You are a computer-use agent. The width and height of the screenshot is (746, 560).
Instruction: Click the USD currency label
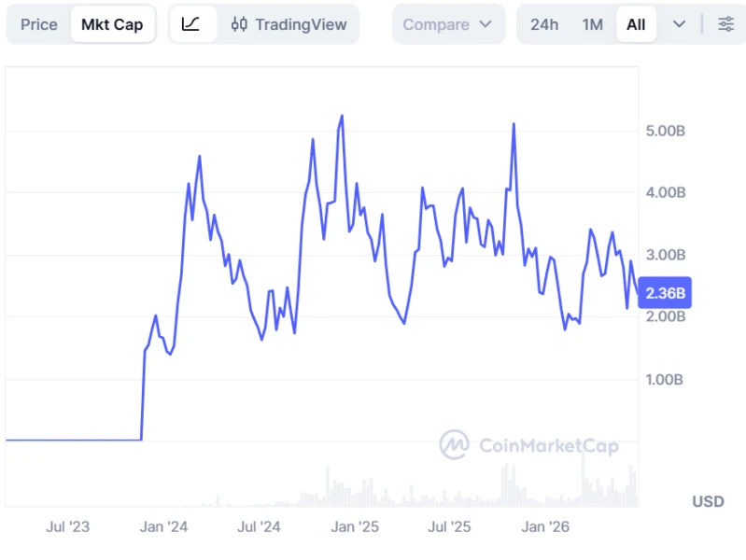[708, 501]
